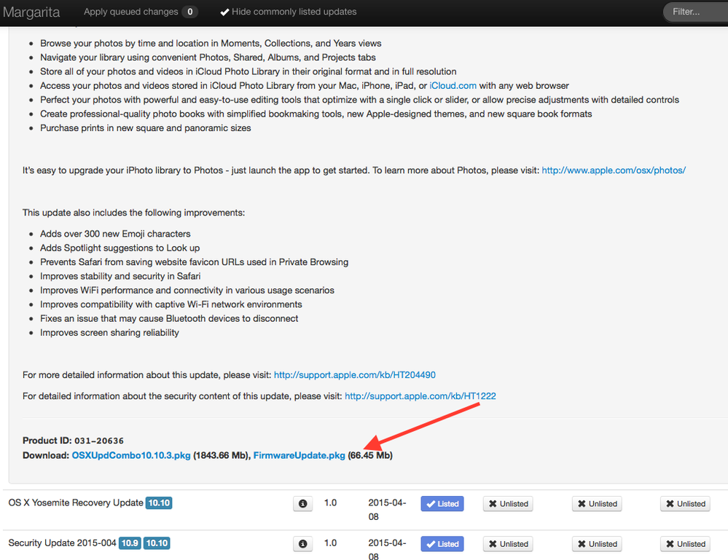
Task: Focus the Filter search field
Action: (x=695, y=12)
